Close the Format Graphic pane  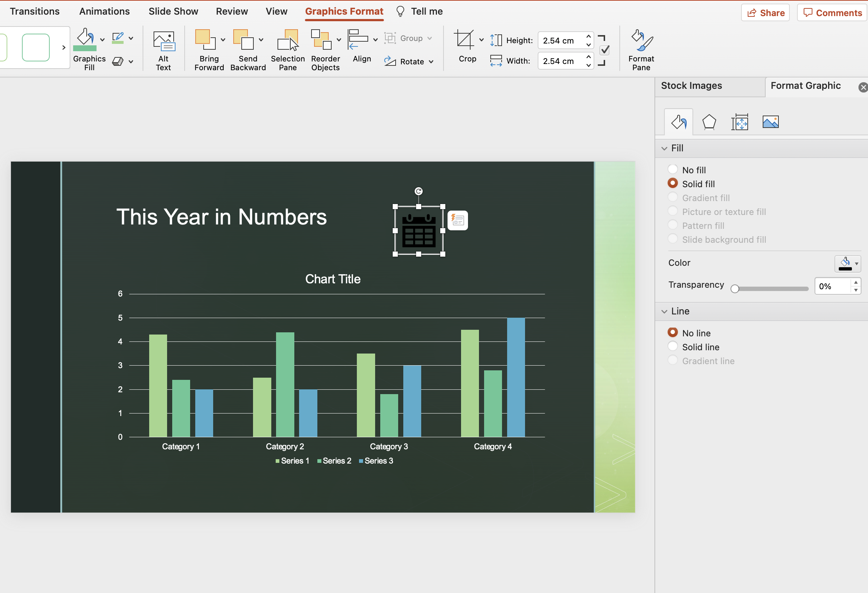(863, 87)
